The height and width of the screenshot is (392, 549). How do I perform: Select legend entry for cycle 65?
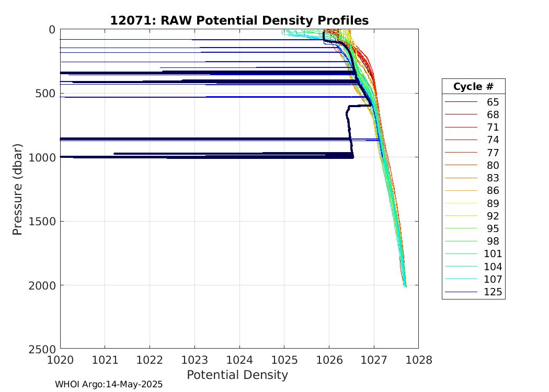(x=493, y=102)
